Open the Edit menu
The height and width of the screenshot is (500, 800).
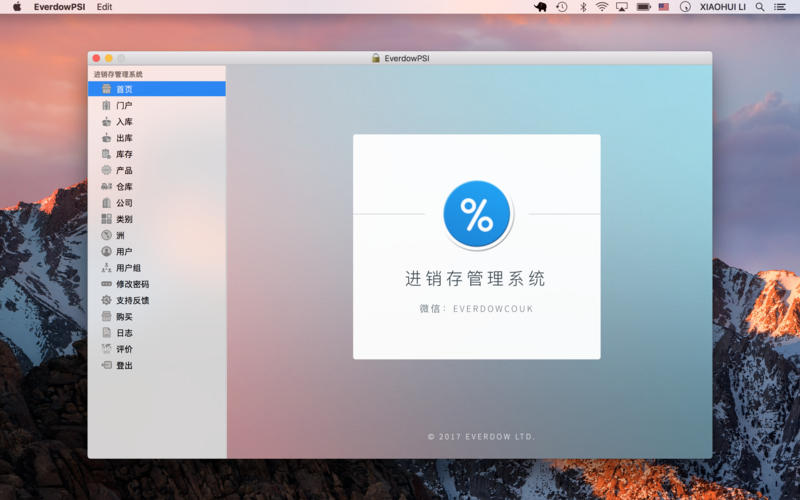pyautogui.click(x=104, y=7)
